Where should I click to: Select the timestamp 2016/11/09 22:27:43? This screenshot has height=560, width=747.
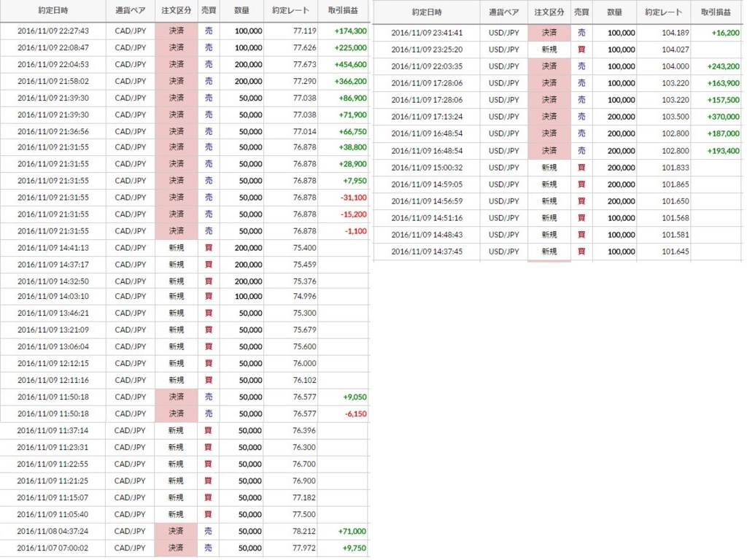[53, 31]
